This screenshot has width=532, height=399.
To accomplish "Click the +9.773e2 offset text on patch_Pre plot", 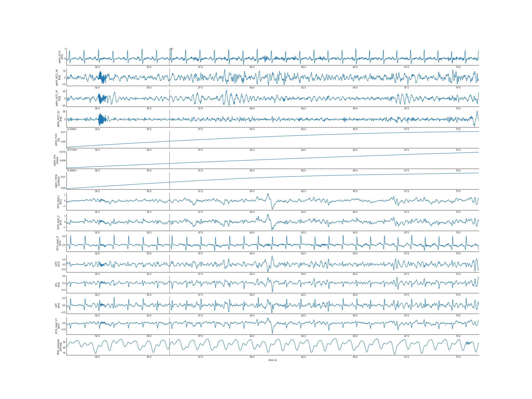I will (72, 150).
